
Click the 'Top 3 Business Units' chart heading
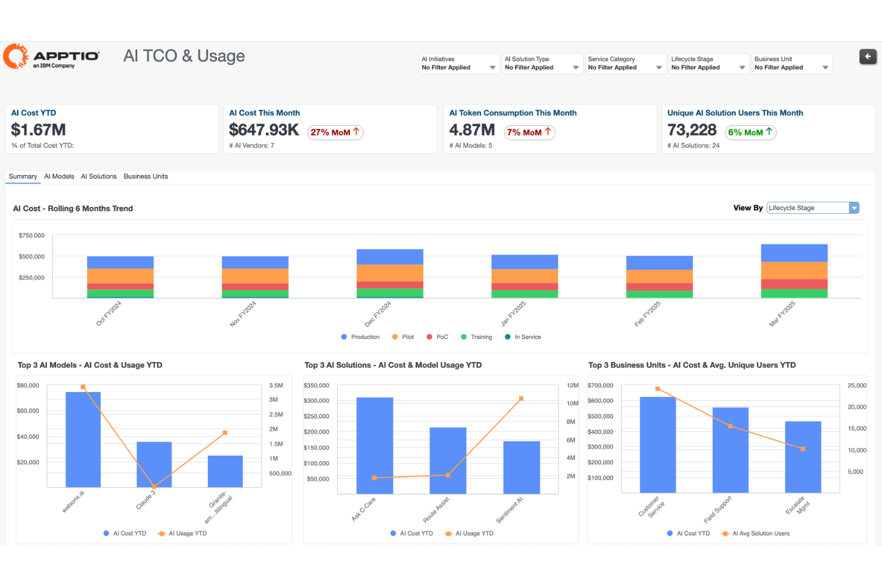pyautogui.click(x=692, y=365)
